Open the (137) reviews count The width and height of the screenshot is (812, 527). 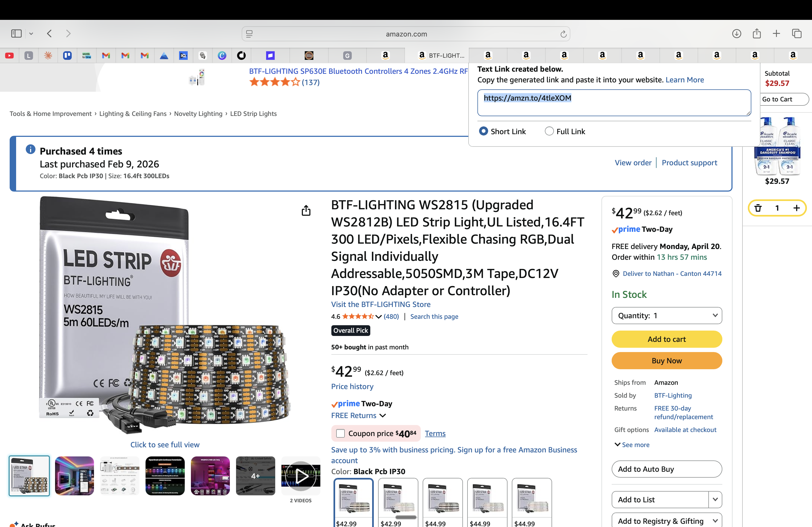click(x=310, y=82)
